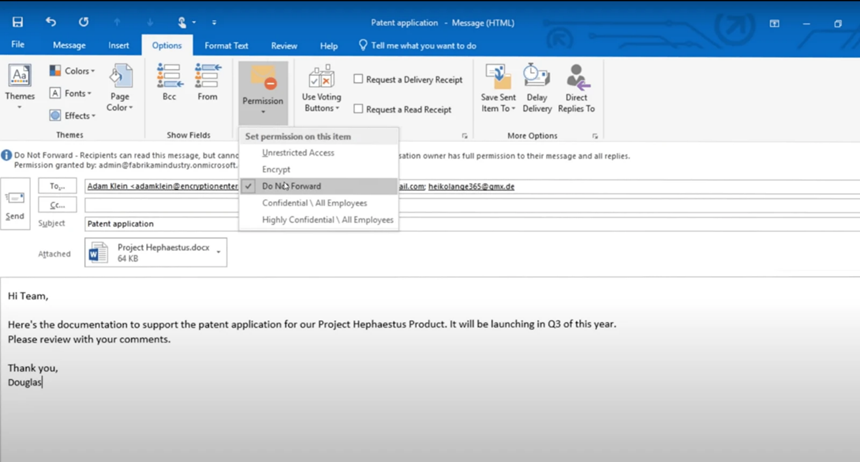
Task: Click the Save icon in title bar
Action: [x=17, y=22]
